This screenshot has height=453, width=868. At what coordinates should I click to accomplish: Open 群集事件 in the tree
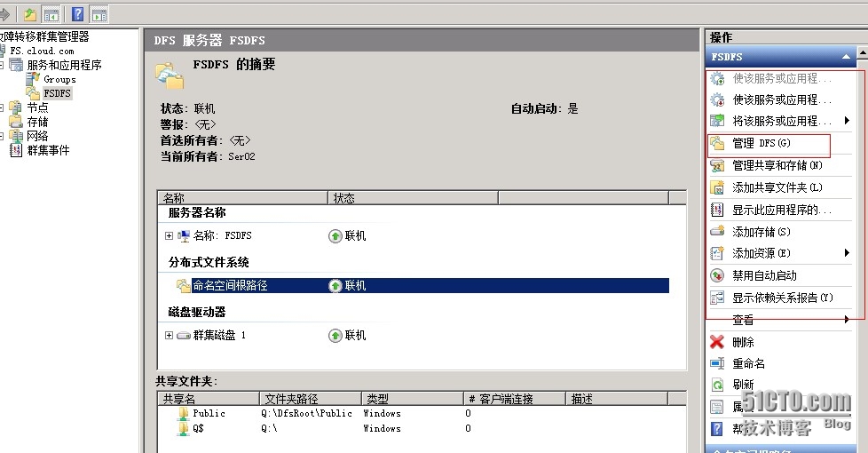point(48,150)
